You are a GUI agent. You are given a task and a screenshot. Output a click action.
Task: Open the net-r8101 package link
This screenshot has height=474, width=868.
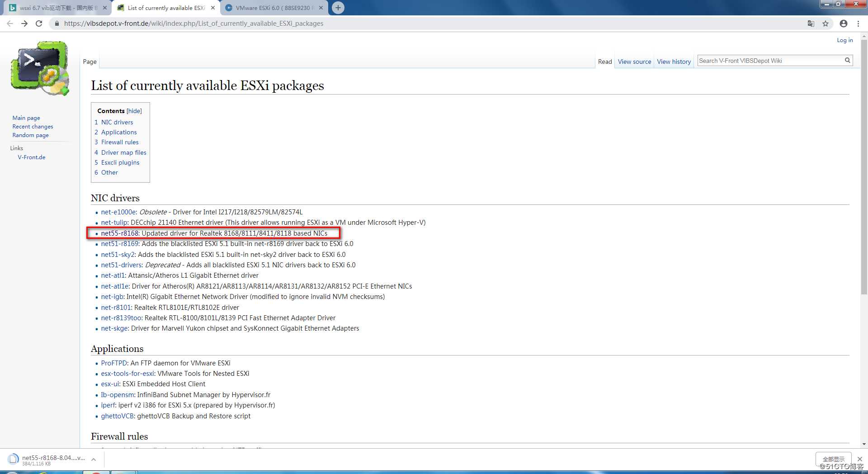116,307
